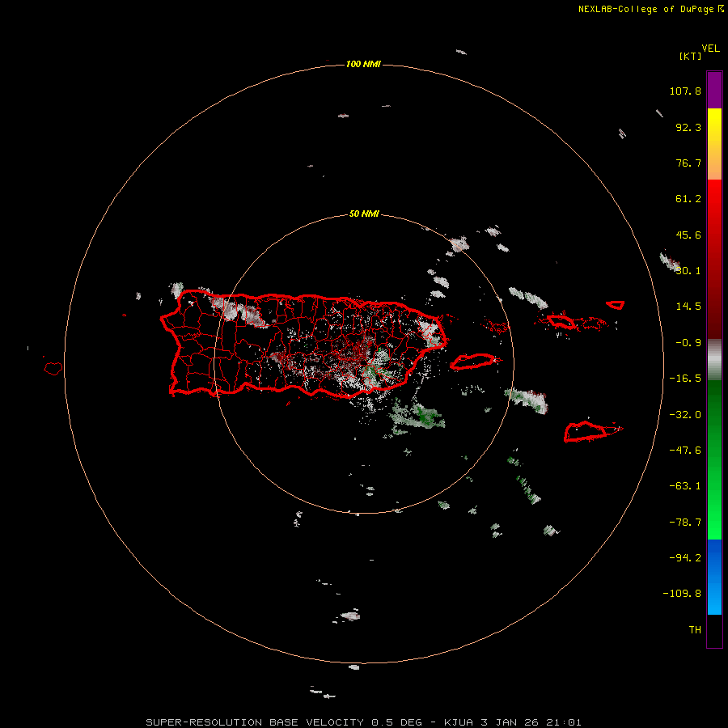Viewport: 728px width, 728px height.
Task: Select the 14.5 legend value
Action: tap(688, 307)
